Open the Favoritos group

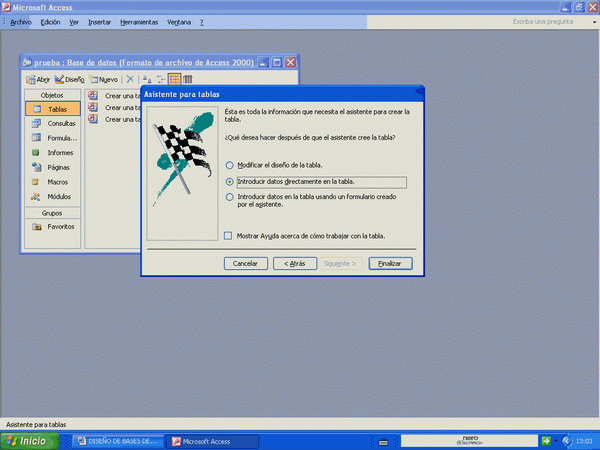pyautogui.click(x=53, y=227)
